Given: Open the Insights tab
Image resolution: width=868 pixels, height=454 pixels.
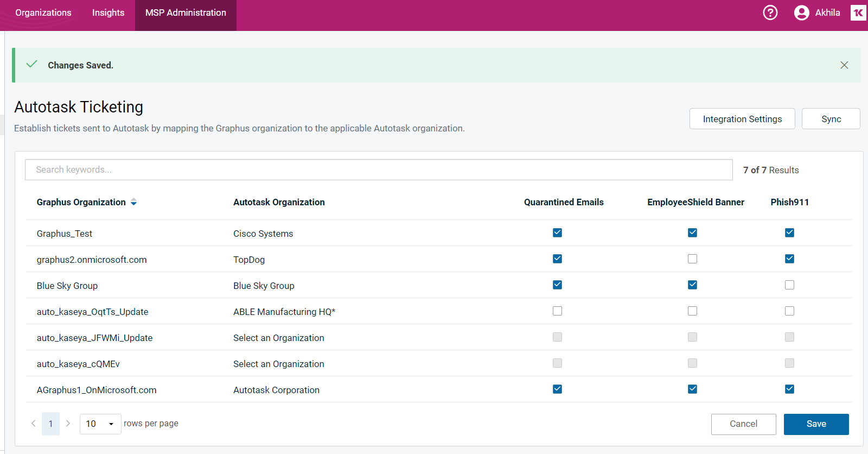Looking at the screenshot, I should 108,12.
